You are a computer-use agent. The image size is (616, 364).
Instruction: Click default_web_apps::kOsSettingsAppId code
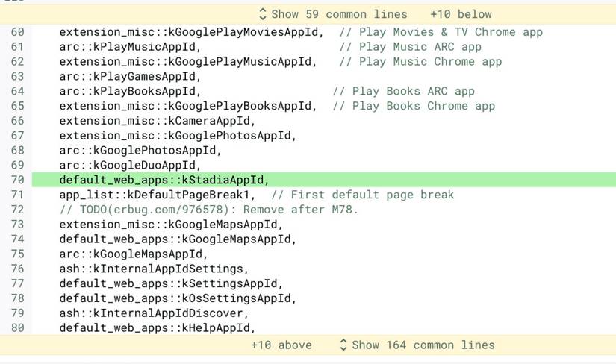[178, 298]
